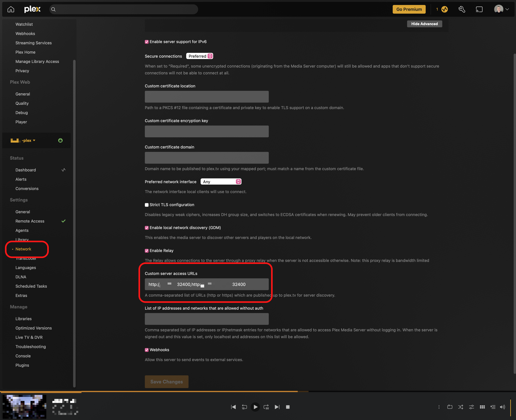The image size is (516, 420).
Task: Click the Go Premium button
Action: point(409,9)
